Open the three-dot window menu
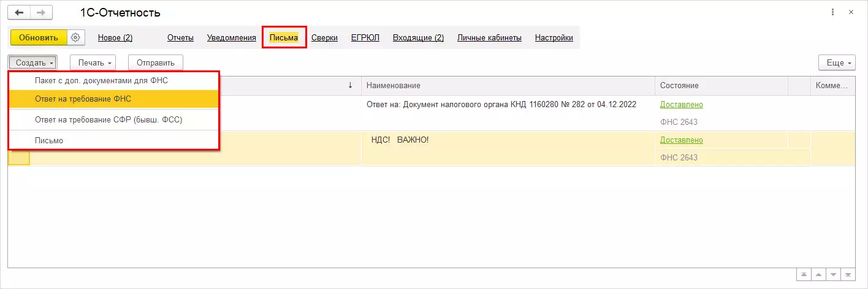Viewport: 868px width, 289px height. (x=832, y=12)
